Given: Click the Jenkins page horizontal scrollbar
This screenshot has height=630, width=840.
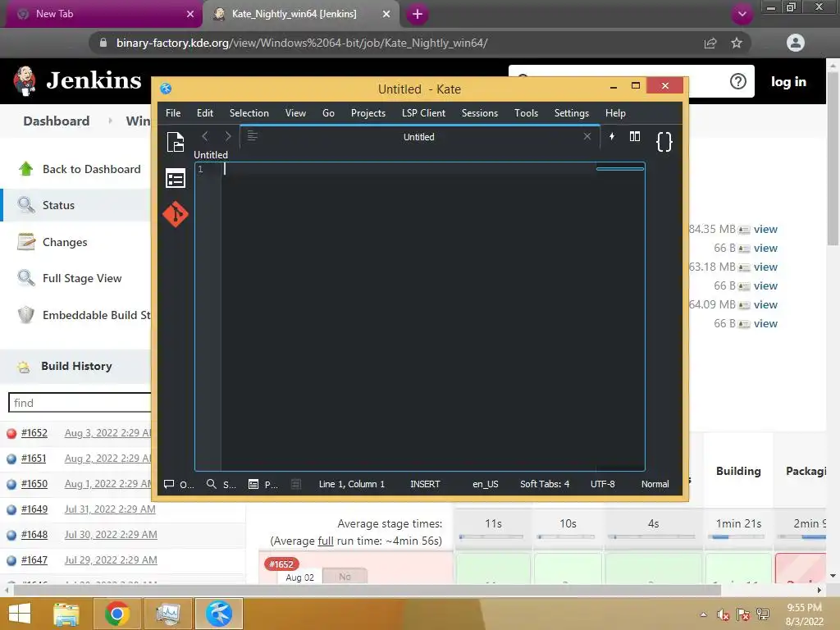Looking at the screenshot, I should pos(367,590).
